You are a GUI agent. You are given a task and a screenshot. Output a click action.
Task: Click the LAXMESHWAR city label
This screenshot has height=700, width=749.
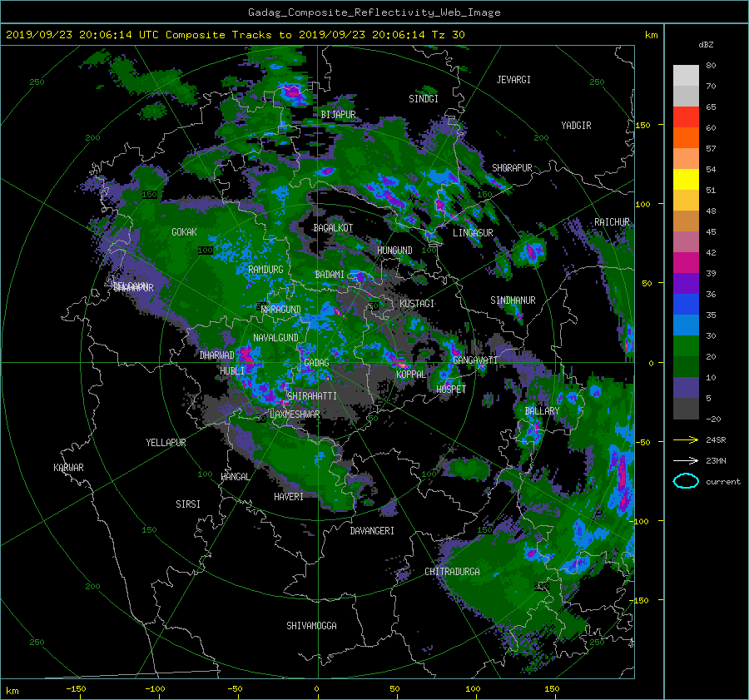(295, 415)
